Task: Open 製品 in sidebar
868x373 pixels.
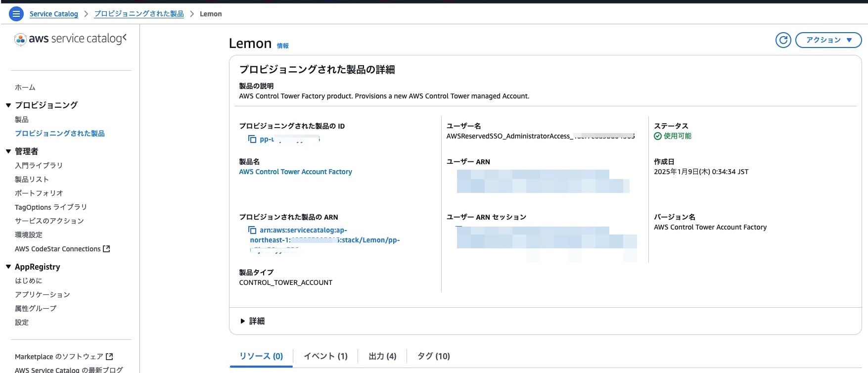Action: (22, 120)
